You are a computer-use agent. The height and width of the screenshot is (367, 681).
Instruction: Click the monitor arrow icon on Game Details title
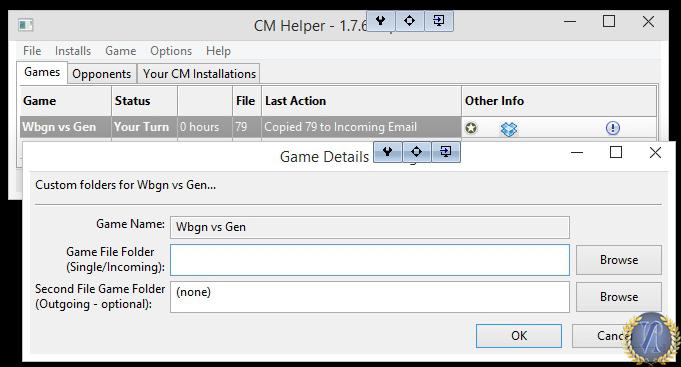tap(446, 152)
